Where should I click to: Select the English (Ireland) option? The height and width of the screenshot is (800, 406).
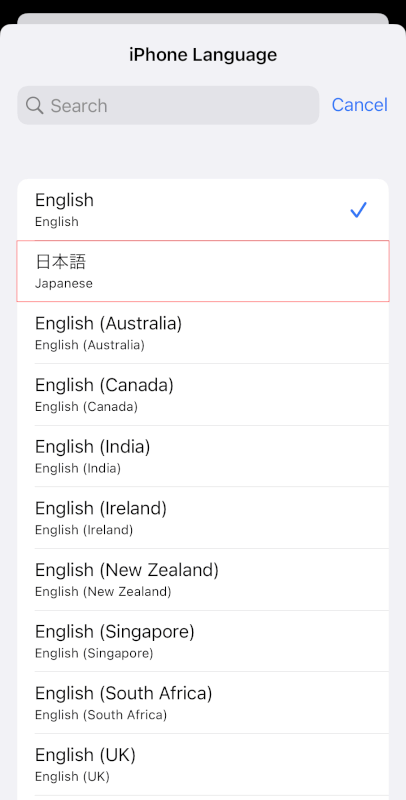[203, 518]
